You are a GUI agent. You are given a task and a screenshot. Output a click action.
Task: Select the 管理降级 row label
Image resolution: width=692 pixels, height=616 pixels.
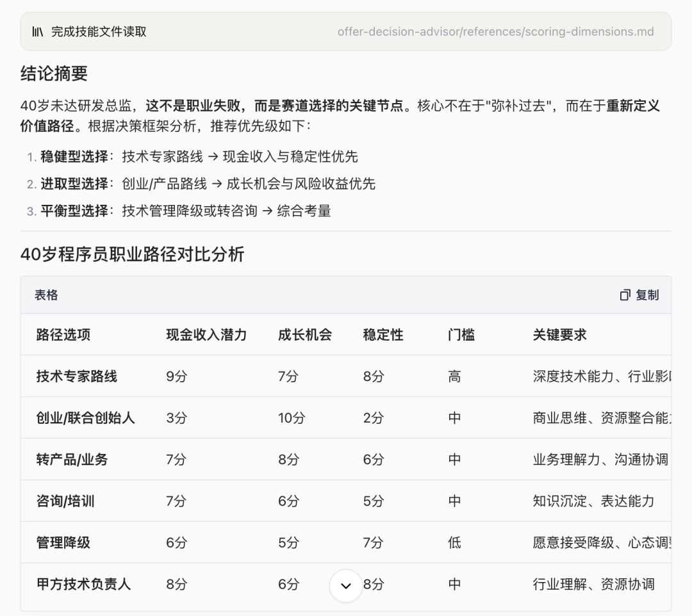pos(63,542)
